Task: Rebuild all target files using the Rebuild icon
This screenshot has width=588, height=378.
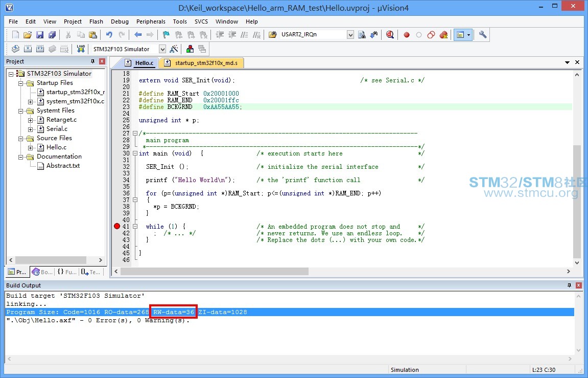Action: [x=40, y=49]
